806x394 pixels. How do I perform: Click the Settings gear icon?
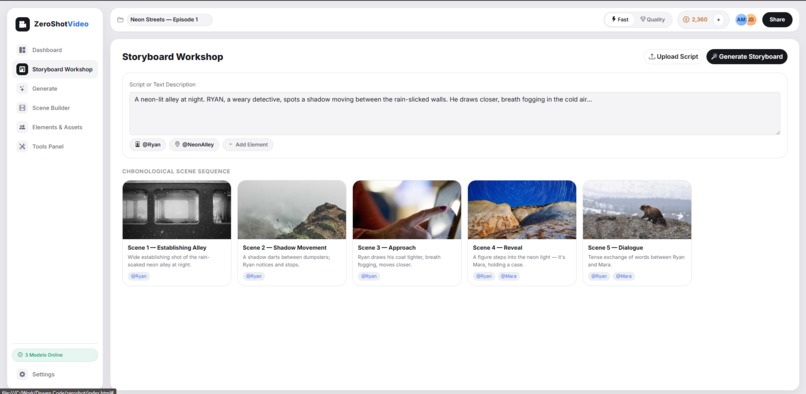[22, 374]
